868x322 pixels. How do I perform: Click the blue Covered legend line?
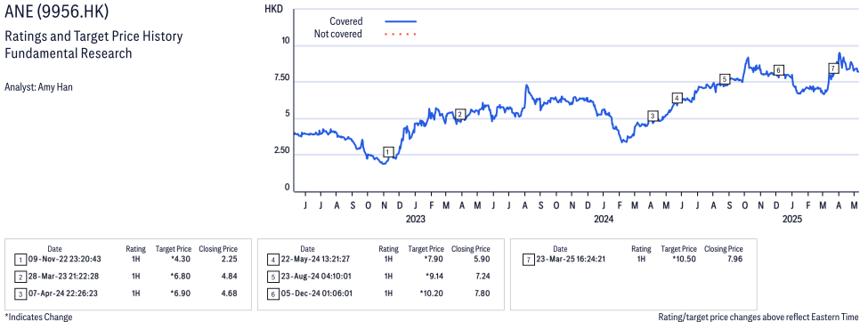401,21
